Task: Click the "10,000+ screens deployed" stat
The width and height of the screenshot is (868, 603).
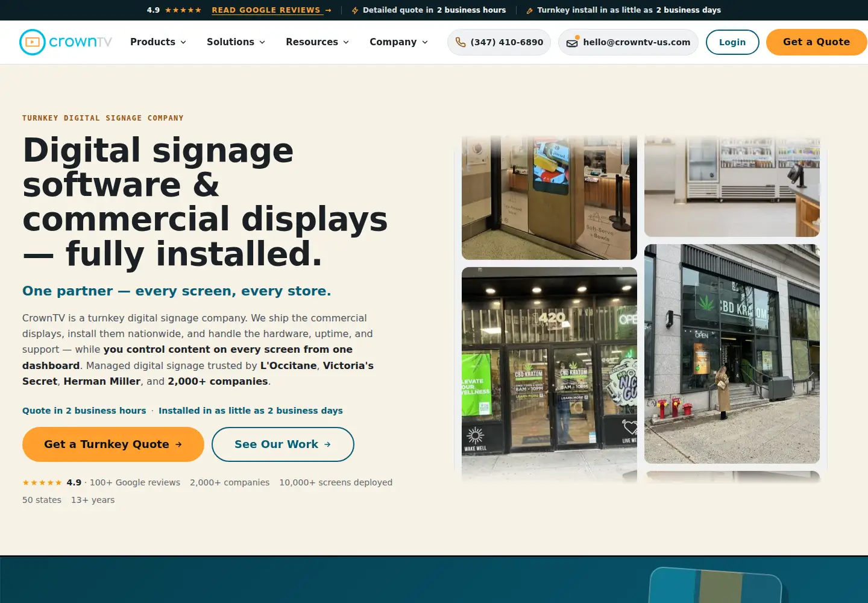Action: 336,482
